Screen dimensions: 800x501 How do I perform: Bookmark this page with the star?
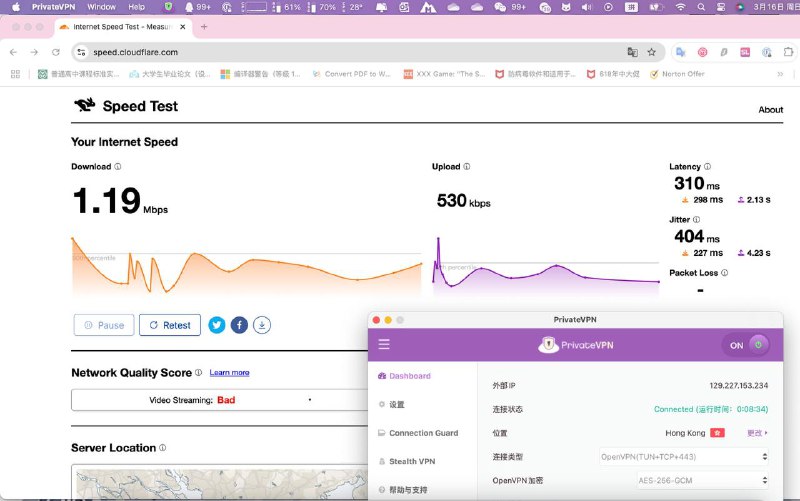[652, 52]
